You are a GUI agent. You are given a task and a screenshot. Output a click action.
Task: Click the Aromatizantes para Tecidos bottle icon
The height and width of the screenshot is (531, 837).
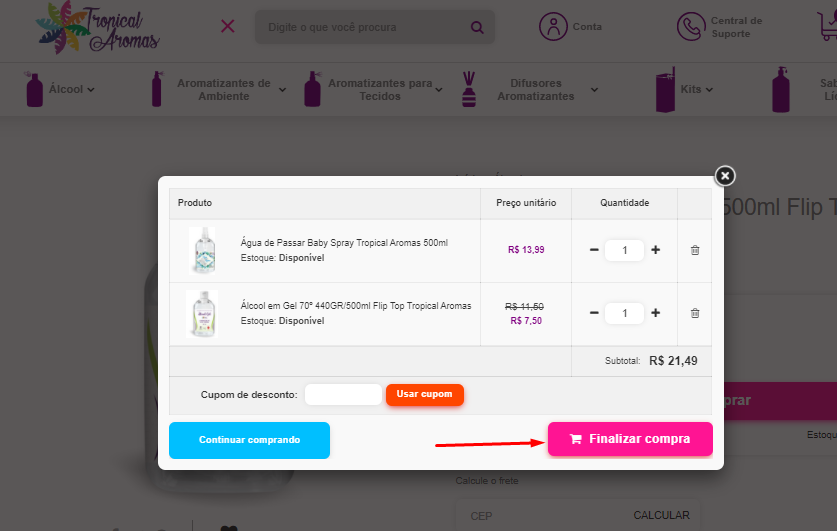313,89
